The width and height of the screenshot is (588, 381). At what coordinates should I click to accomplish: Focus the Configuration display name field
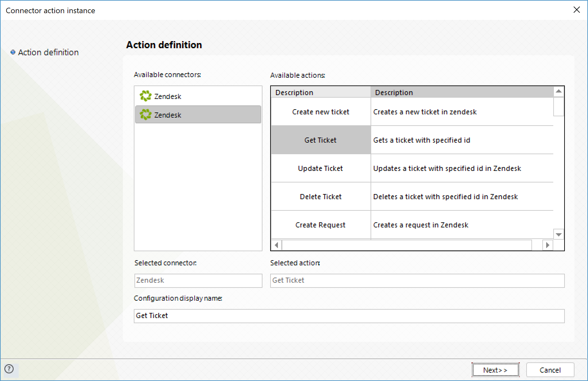(x=349, y=316)
